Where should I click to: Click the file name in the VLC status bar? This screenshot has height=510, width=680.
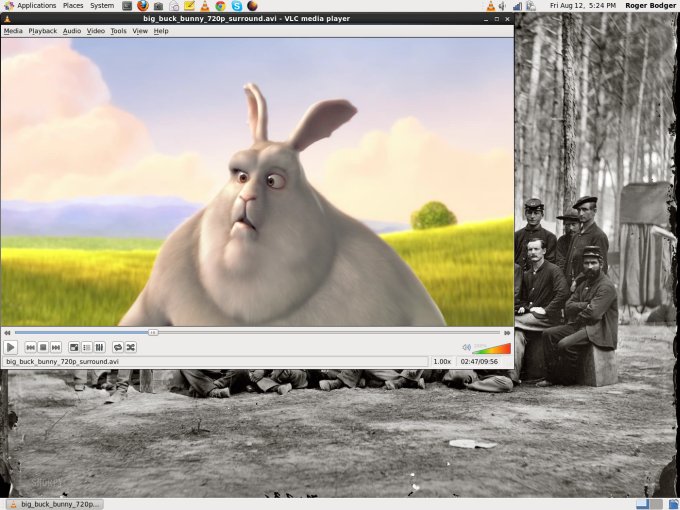pyautogui.click(x=62, y=361)
